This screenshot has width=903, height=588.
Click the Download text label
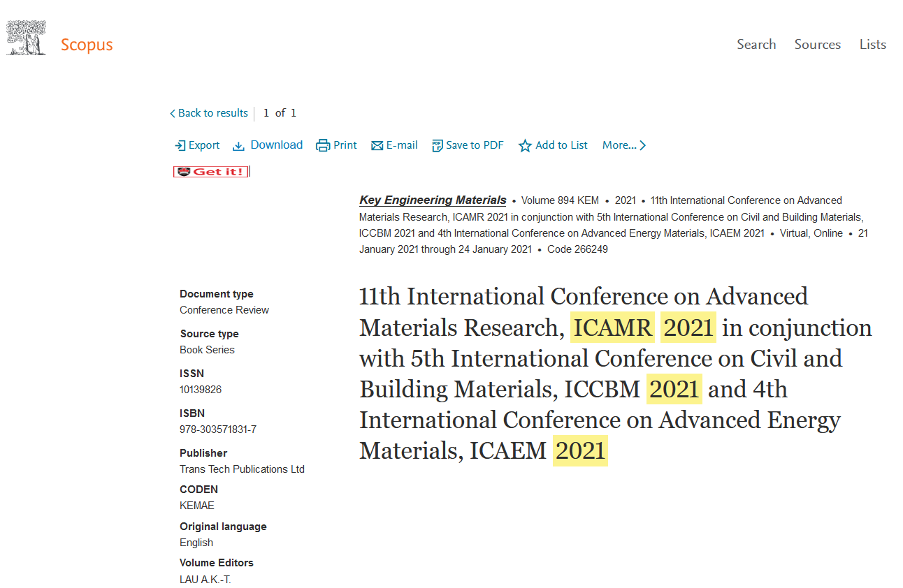[x=276, y=145]
